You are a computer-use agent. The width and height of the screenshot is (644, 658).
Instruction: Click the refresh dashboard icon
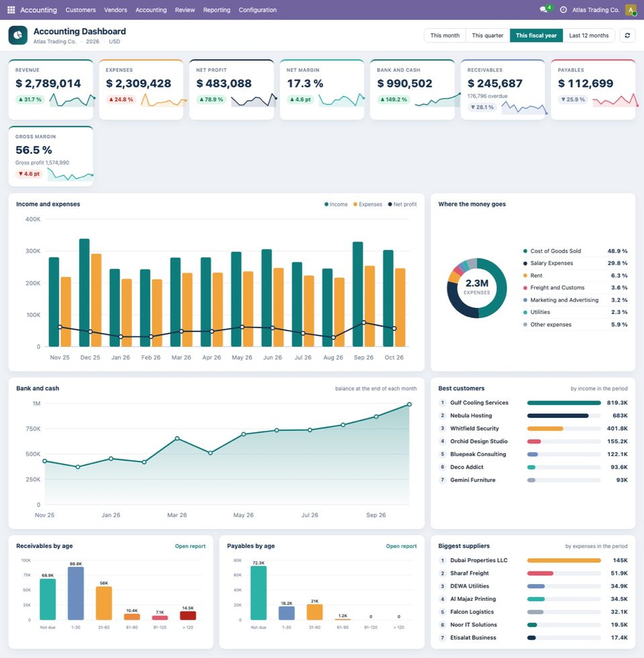tap(627, 36)
